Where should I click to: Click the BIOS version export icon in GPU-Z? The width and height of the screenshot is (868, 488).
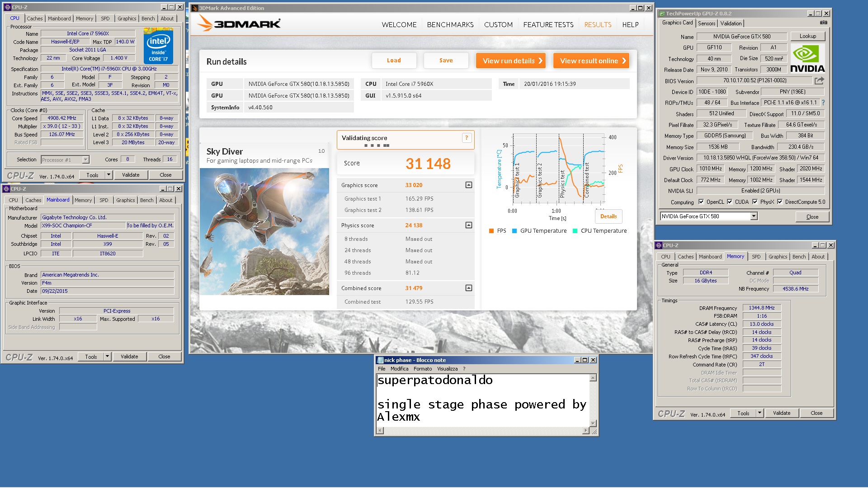pos(819,80)
